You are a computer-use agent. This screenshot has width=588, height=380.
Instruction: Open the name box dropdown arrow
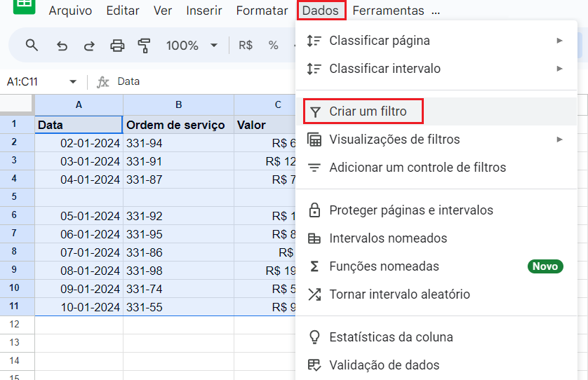point(73,81)
